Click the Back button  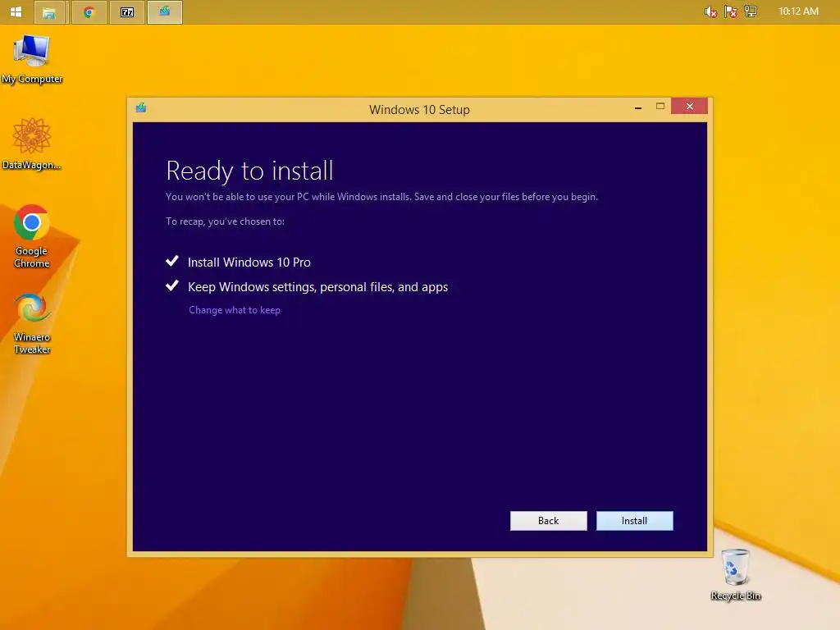[548, 521]
